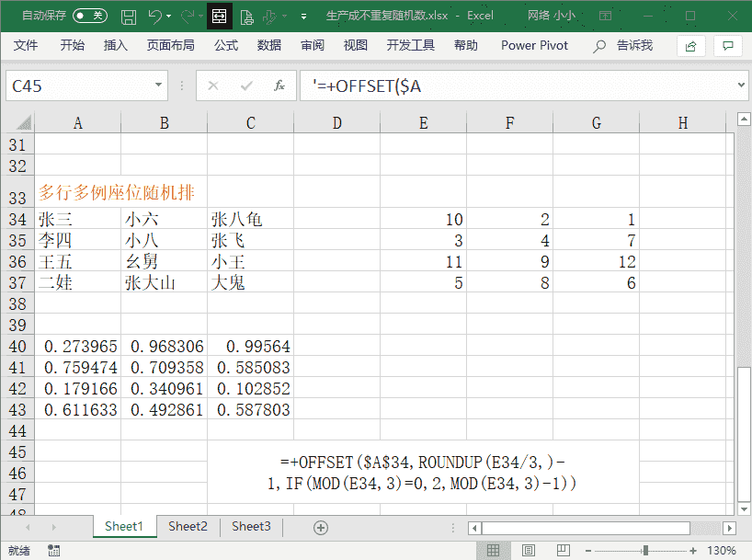Switch to the 插入 ribbon tab
The image size is (752, 560).
point(116,46)
